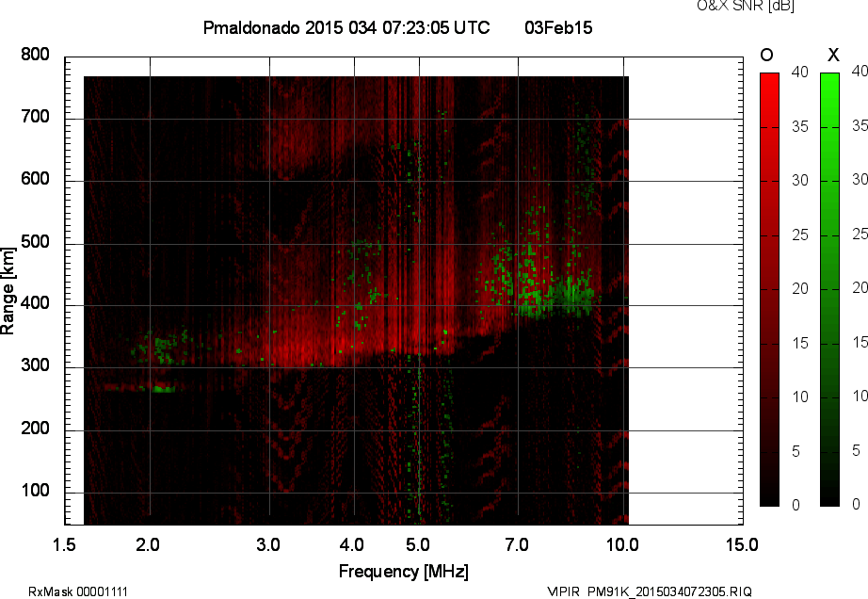Click the 'O' label above the red color bar

766,55
